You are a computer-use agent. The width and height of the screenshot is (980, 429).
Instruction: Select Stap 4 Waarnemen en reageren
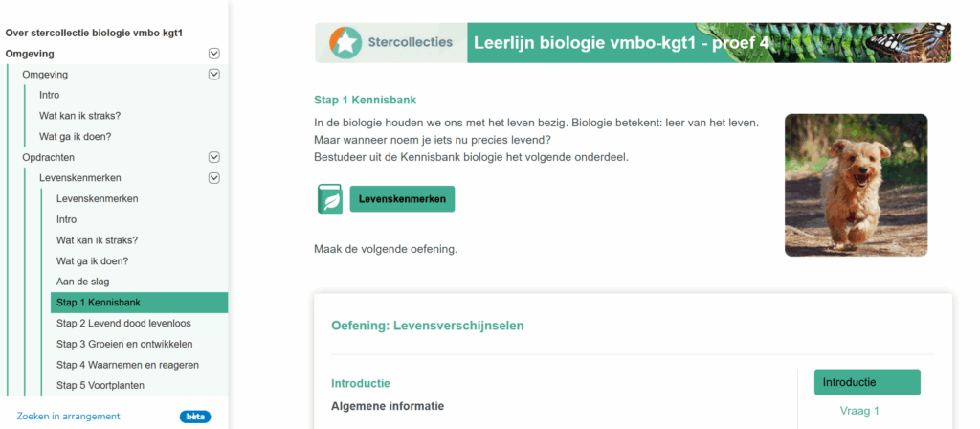(x=127, y=365)
